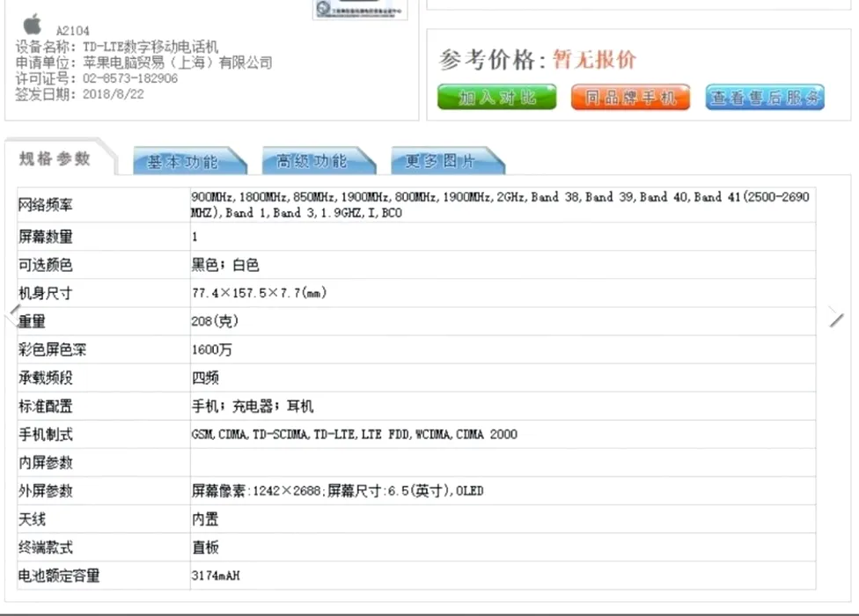Screen dimensions: 859x616
Task: Click the 暂无报价 price text
Action: tap(594, 60)
